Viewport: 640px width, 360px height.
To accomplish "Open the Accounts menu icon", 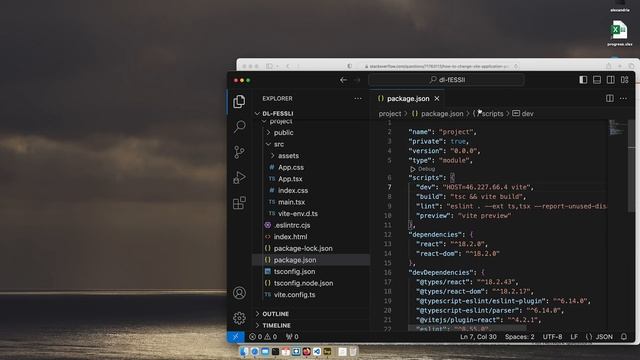I will [x=239, y=293].
